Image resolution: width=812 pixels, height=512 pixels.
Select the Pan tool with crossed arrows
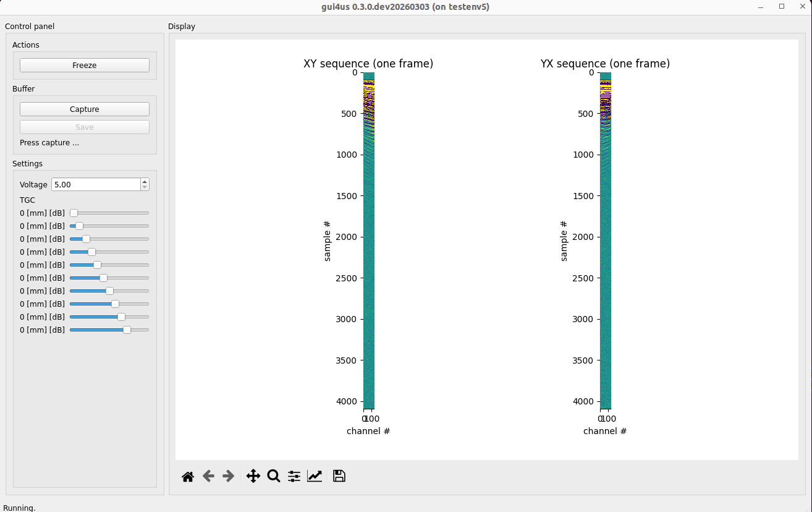coord(253,476)
